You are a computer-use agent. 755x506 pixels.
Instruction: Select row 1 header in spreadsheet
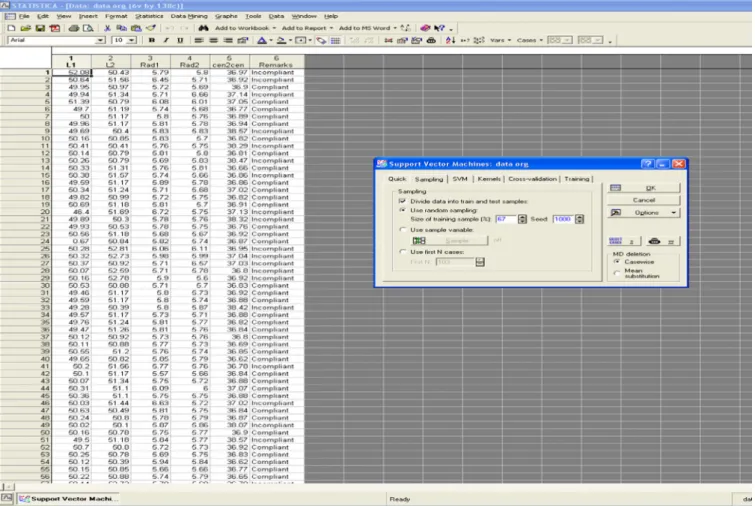click(x=26, y=73)
